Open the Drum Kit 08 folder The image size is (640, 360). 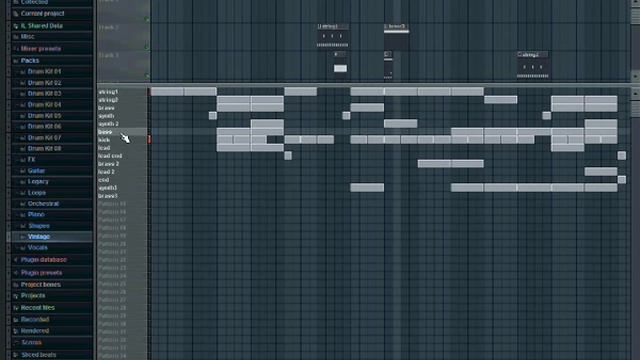44,149
